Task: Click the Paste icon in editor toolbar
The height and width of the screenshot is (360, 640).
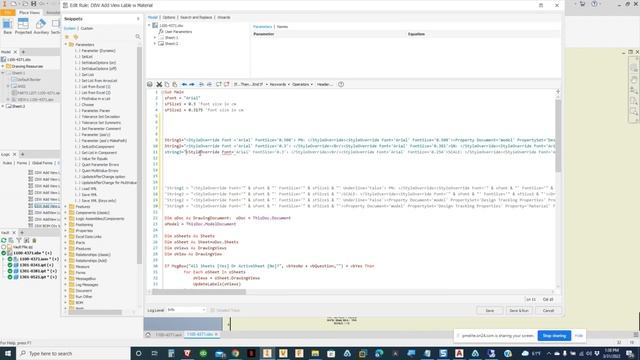Action: click(174, 84)
